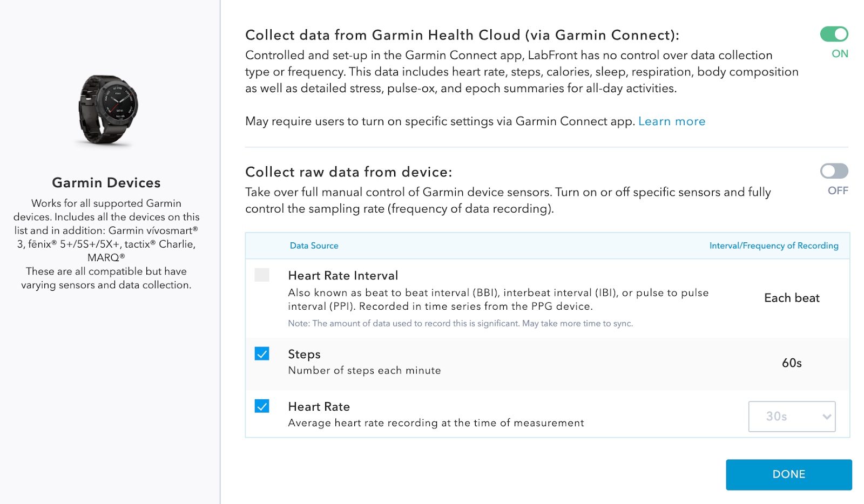
Task: Click the OFF label under raw data toggle
Action: pyautogui.click(x=838, y=190)
